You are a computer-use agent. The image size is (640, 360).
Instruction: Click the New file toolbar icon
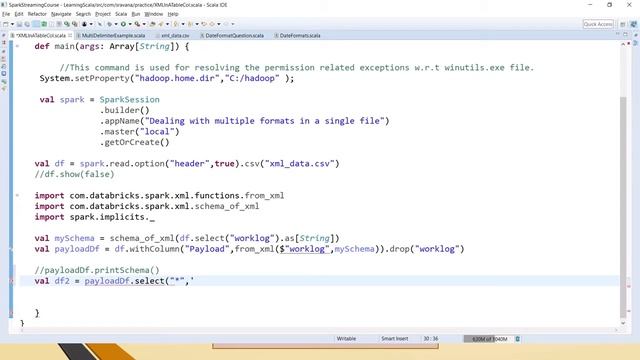pyautogui.click(x=6, y=24)
